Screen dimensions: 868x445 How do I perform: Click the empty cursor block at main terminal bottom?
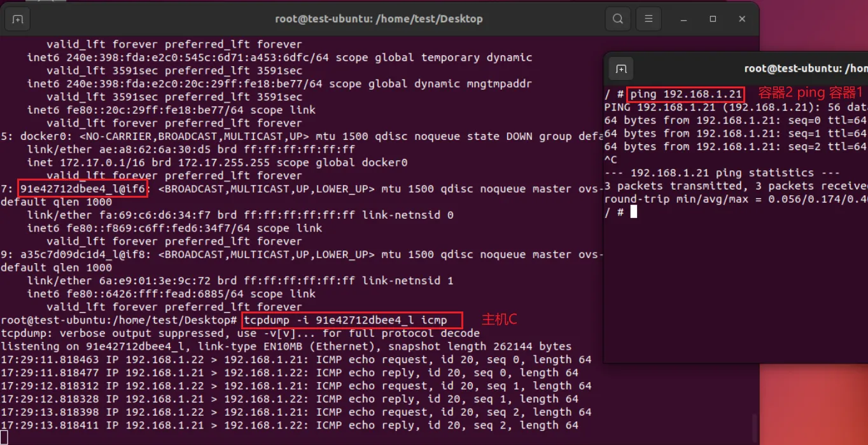coord(4,437)
